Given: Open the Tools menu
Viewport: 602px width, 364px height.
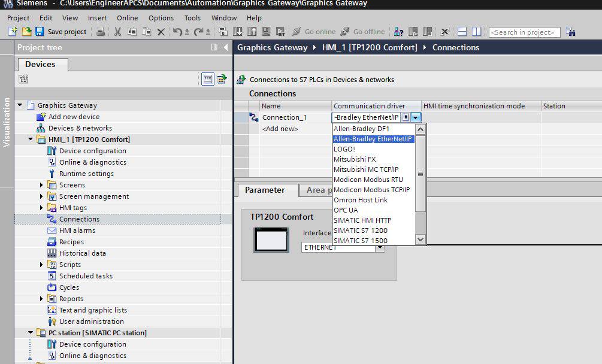Looking at the screenshot, I should (192, 17).
